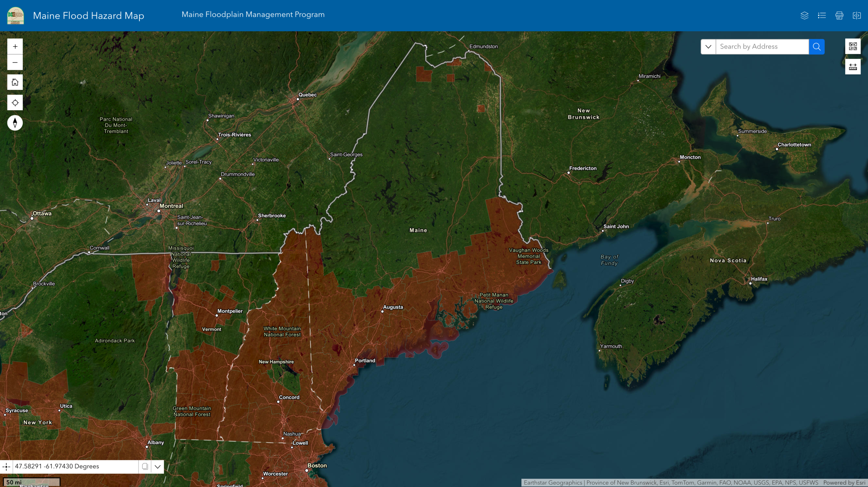The width and height of the screenshot is (868, 487).
Task: Click the Maine program logo
Action: 16,16
